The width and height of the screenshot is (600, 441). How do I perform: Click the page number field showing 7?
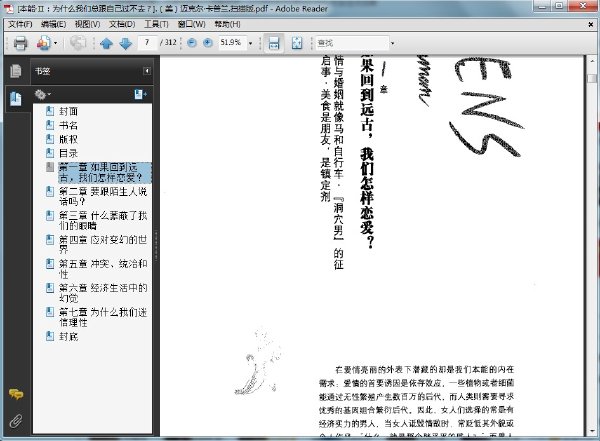pos(147,42)
